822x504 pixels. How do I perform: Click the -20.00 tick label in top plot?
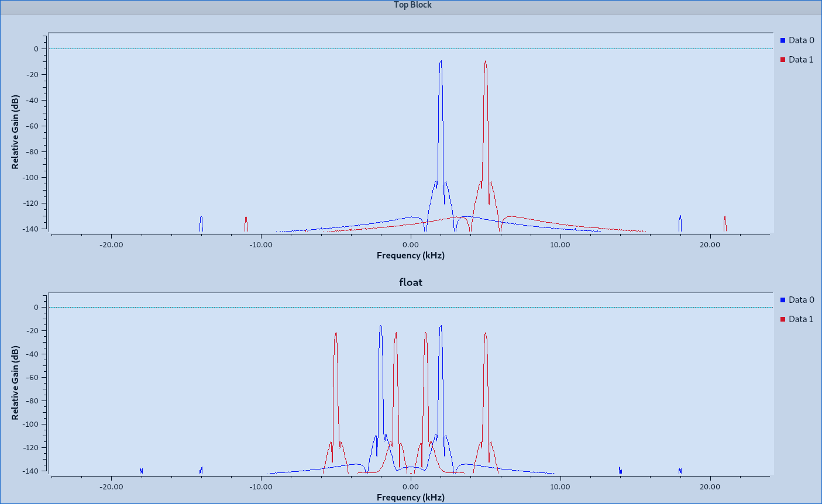[x=111, y=245]
